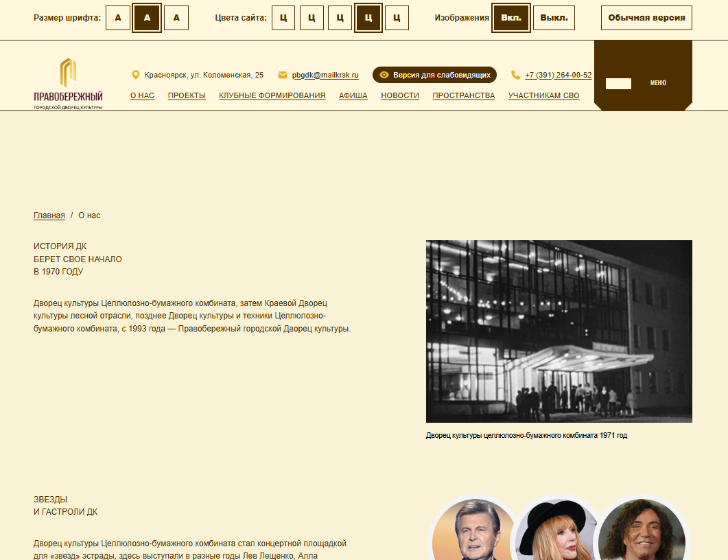Click the phone number +7 (391) 264-00-52
Screen dimensions: 728x560
tap(559, 75)
